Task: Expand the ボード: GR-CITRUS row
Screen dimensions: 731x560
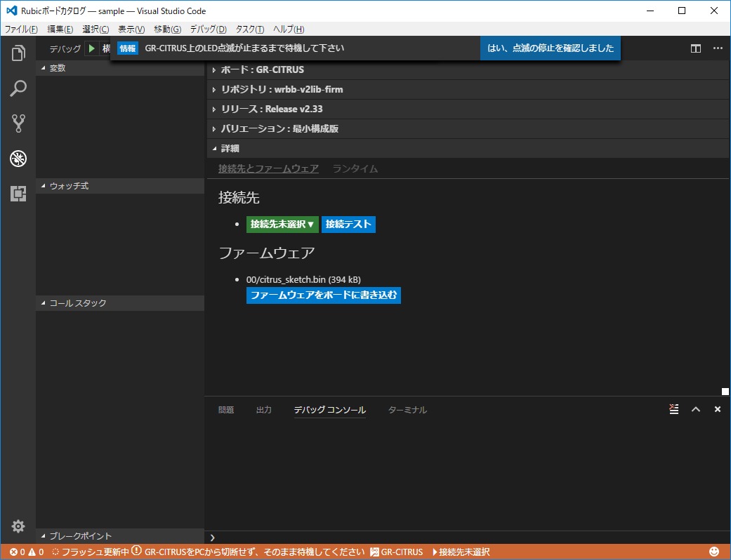Action: coord(468,70)
